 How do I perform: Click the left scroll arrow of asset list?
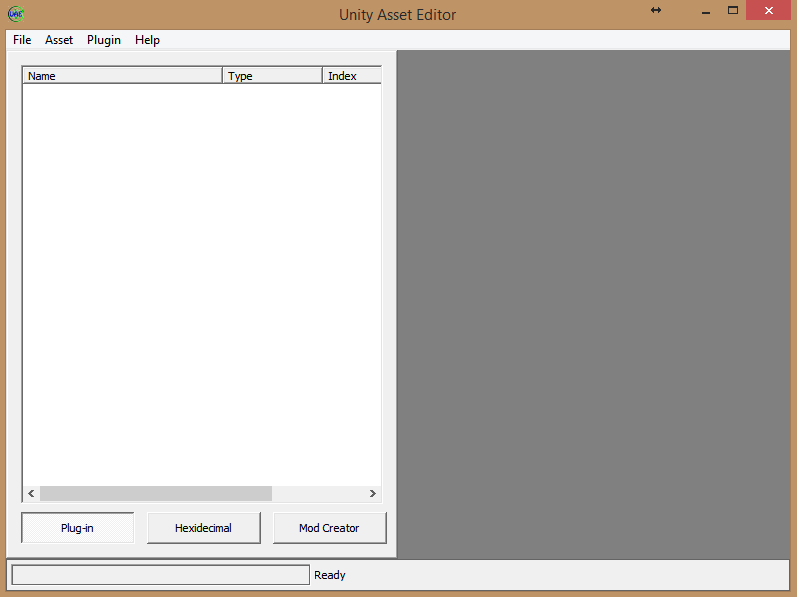point(31,494)
